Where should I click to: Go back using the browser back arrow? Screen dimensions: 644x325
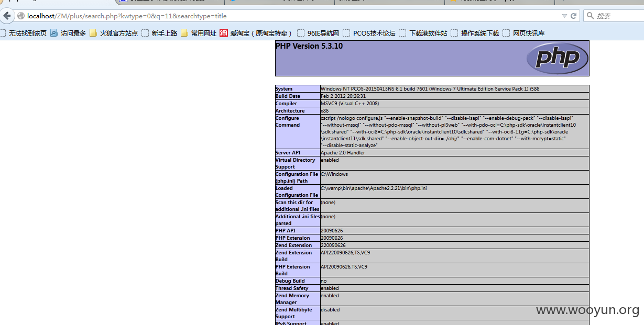[x=7, y=16]
